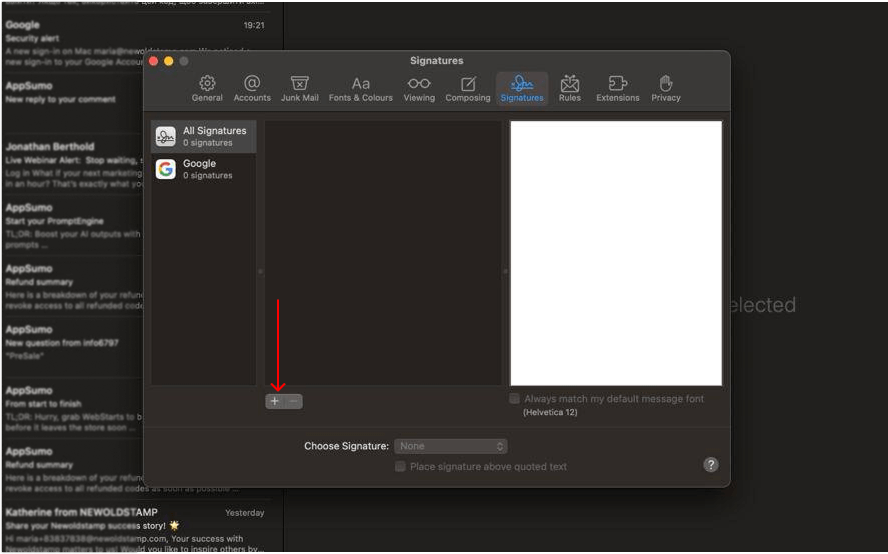Screen dimensions: 888x554
Task: Close the Signatures window with red button
Action: pyautogui.click(x=153, y=61)
